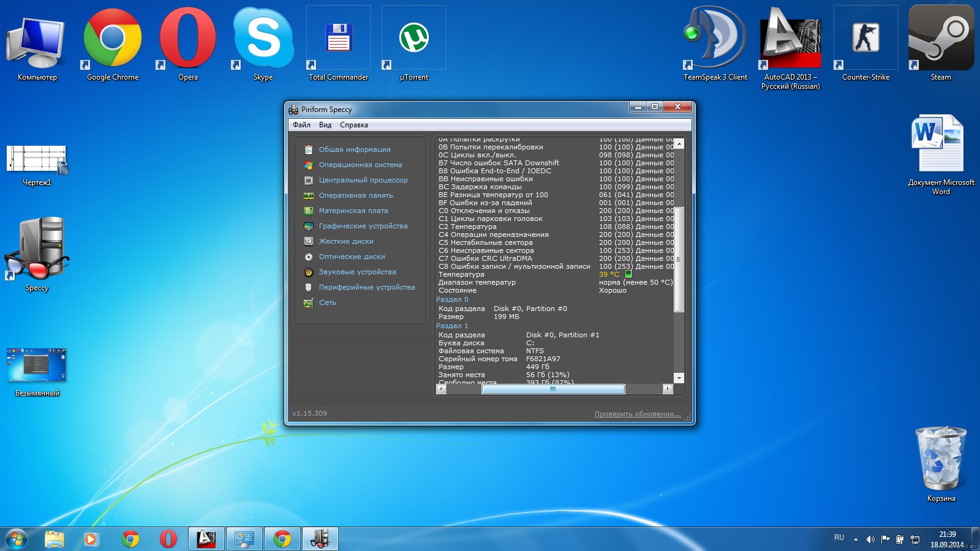Select Документ Microsoft Word file icon

pyautogui.click(x=941, y=154)
